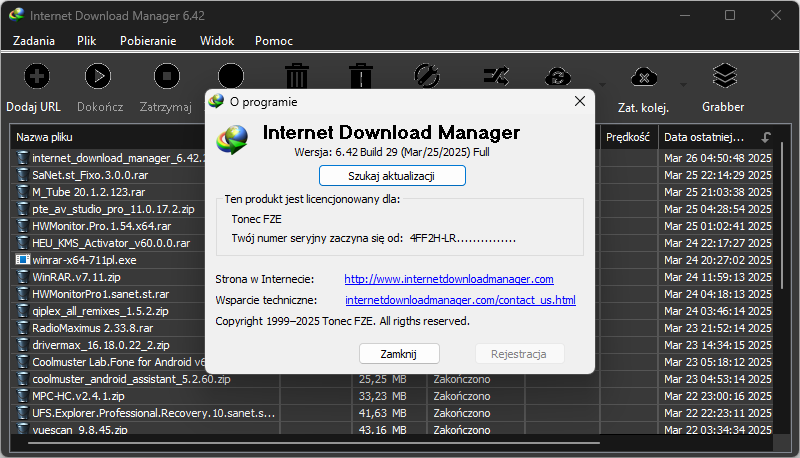Image resolution: width=800 pixels, height=458 pixels.
Task: Open the Pomoc menu
Action: tap(274, 41)
